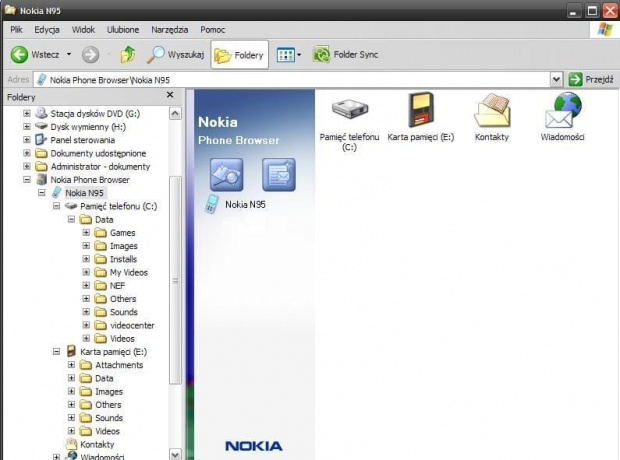Toggle the Foldery pane button
This screenshot has height=460, width=620.
point(239,54)
